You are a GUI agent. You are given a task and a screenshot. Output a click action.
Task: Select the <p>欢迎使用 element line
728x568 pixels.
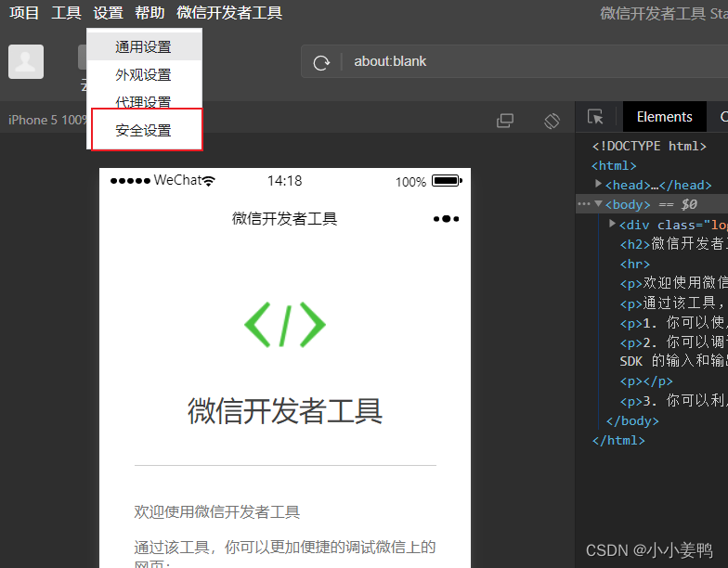pos(674,282)
